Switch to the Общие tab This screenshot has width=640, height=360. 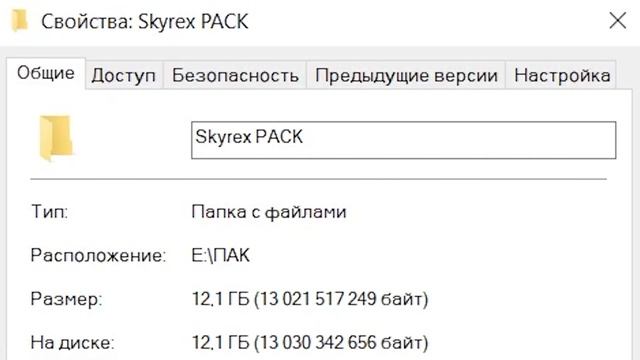[46, 73]
